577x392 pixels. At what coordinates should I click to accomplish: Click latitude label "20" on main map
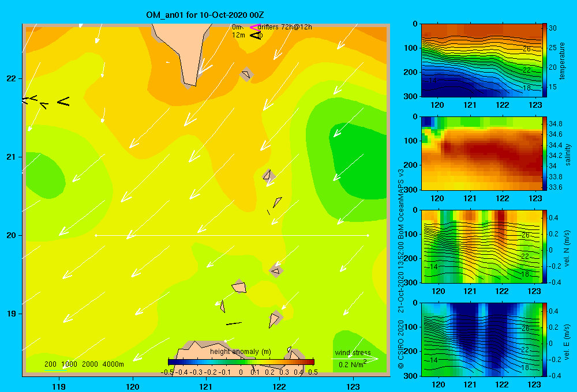point(12,235)
